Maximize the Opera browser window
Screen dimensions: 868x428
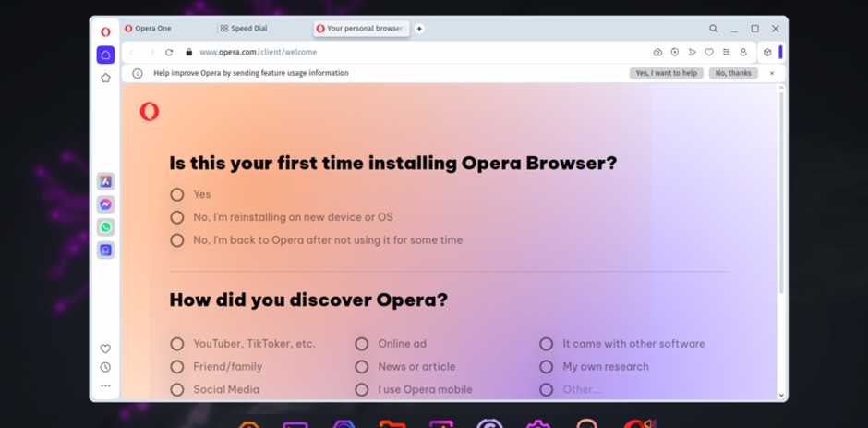pos(754,29)
